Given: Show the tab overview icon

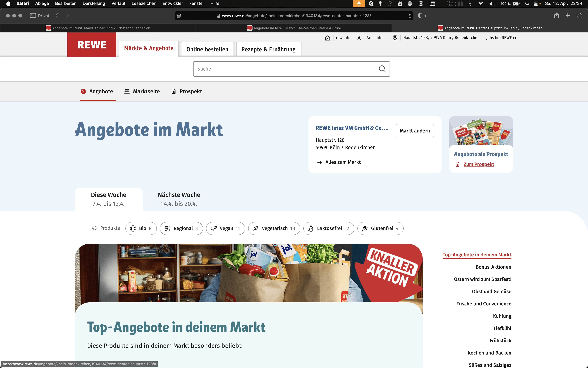Looking at the screenshot, I should tap(579, 16).
